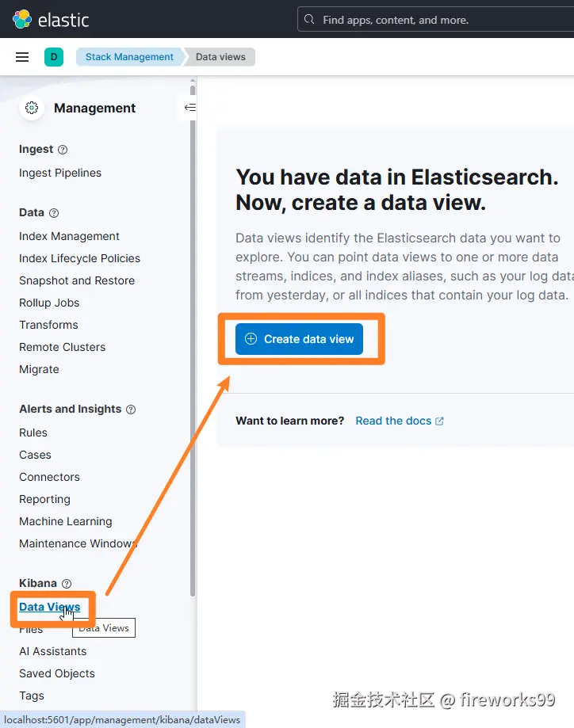Viewport: 574px width, 728px height.
Task: Click the Create data view button
Action: (x=299, y=339)
